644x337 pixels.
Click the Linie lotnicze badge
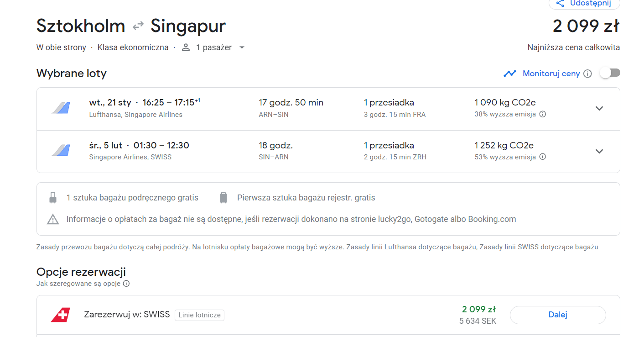pos(199,315)
